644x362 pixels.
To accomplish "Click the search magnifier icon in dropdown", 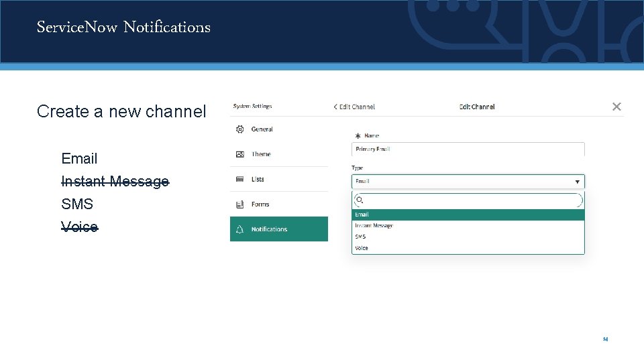I will [360, 200].
